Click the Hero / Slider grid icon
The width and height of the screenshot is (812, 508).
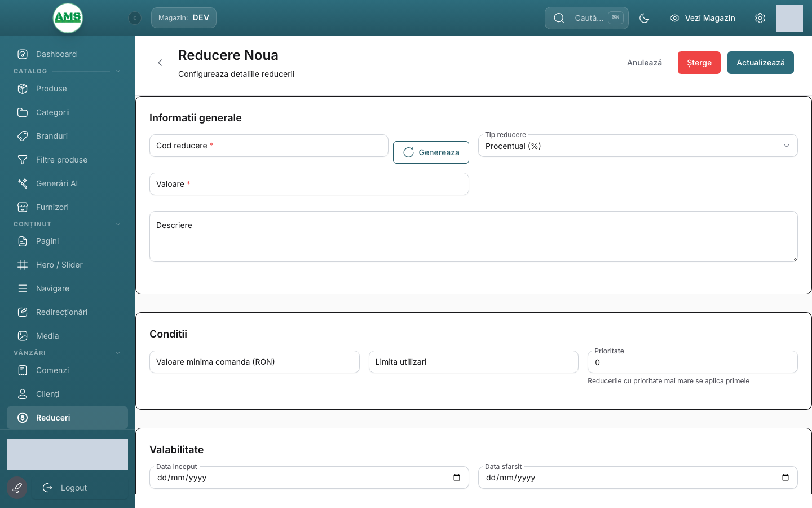coord(23,265)
